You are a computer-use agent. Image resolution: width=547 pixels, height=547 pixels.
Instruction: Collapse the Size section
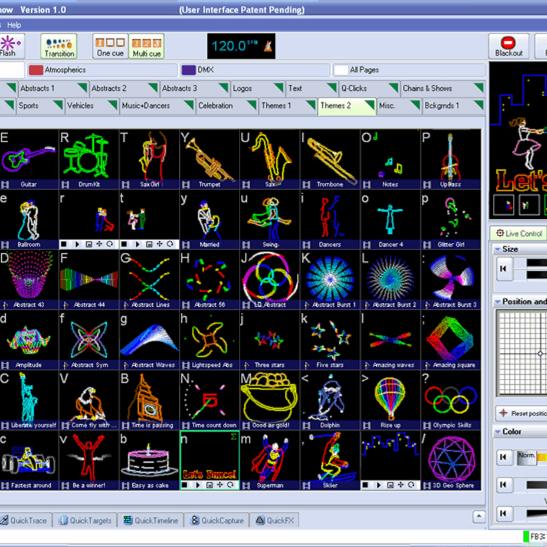(x=498, y=249)
